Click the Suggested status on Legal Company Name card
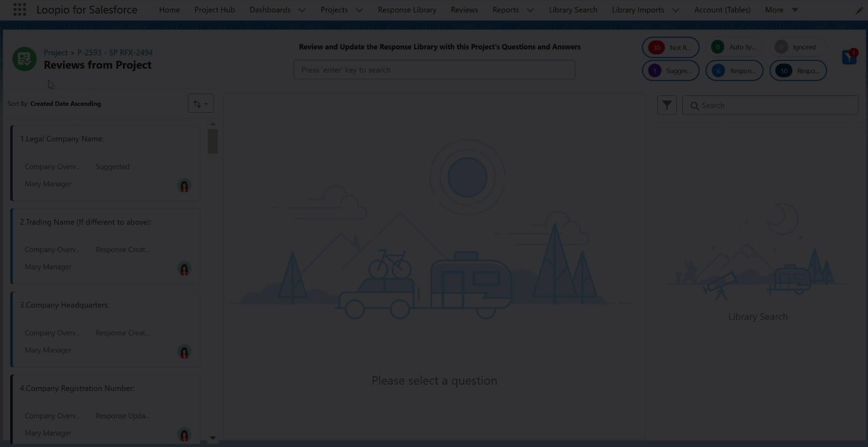 pos(113,167)
